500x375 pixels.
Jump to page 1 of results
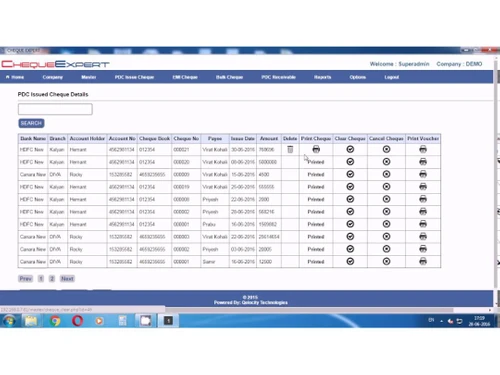[41, 279]
